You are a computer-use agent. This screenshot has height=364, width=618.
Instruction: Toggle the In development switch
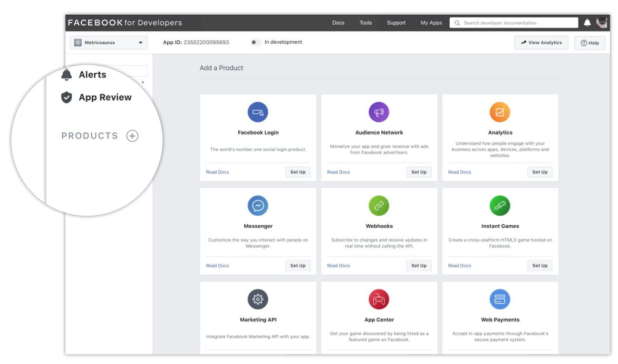(x=255, y=42)
